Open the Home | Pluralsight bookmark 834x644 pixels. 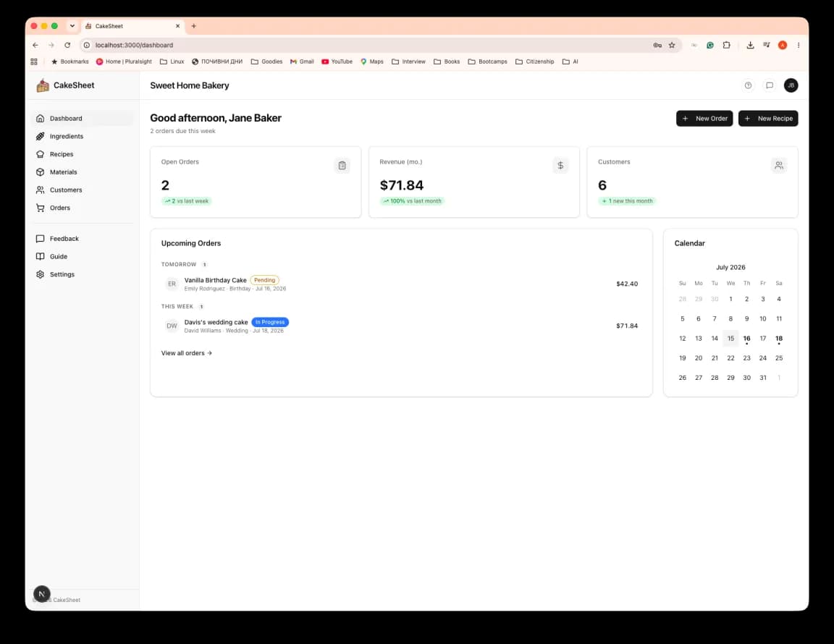124,62
